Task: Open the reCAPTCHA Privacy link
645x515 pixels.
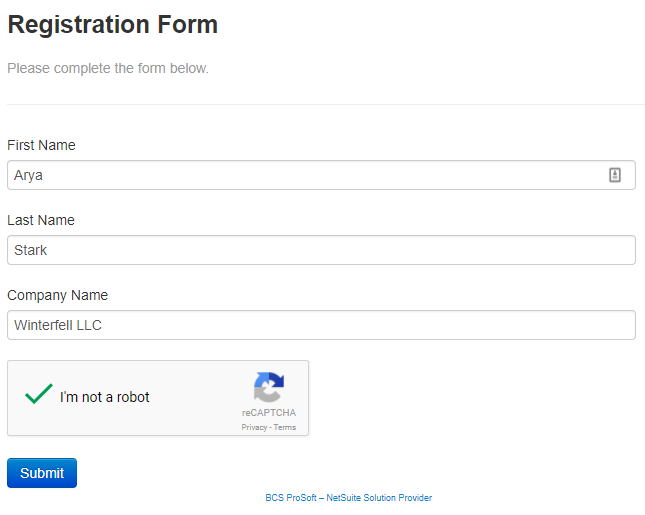Action: pyautogui.click(x=254, y=427)
